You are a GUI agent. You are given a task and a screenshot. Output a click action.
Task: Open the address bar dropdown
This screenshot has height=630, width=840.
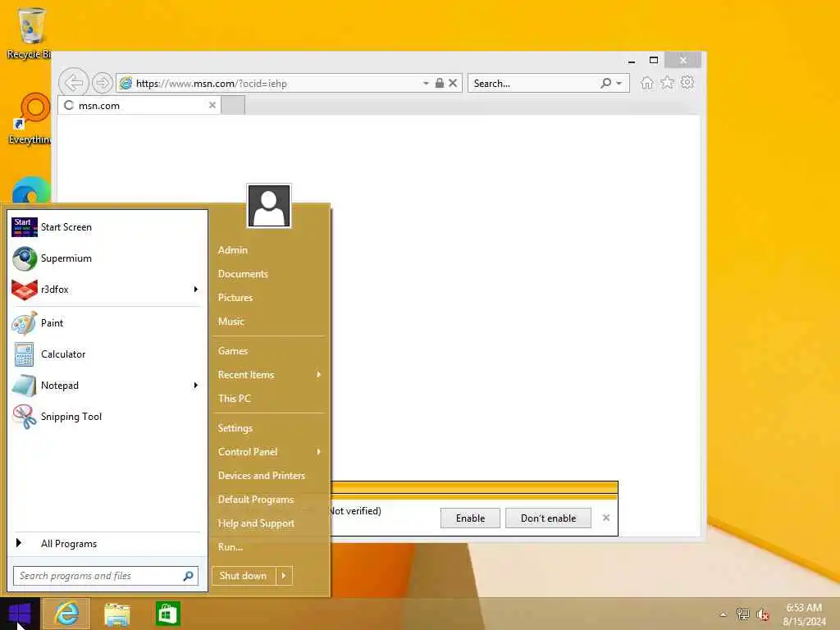pos(426,83)
